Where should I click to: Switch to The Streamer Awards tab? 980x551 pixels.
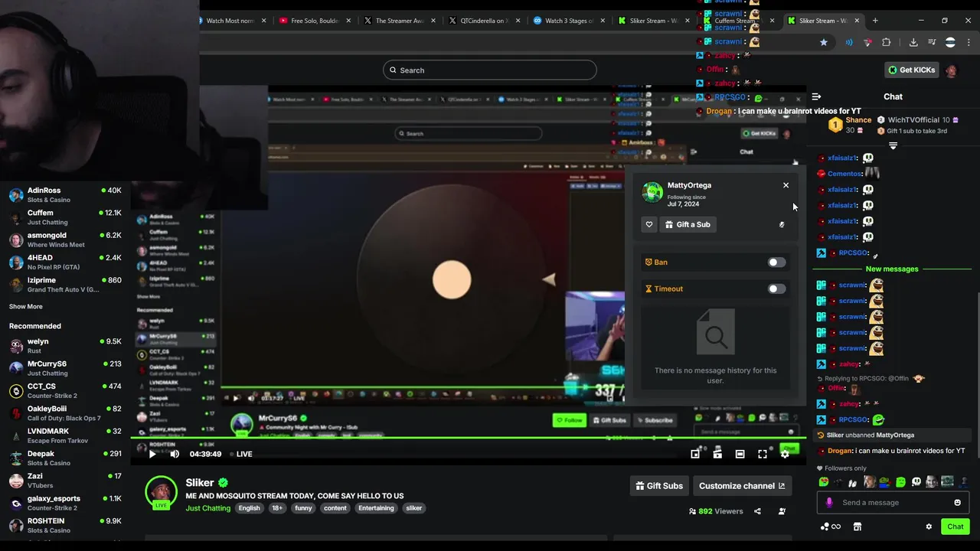399,21
